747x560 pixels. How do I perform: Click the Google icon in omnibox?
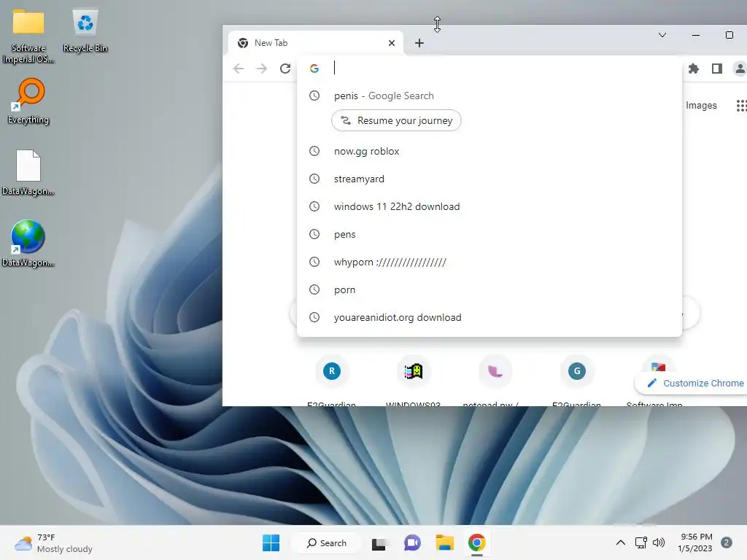click(314, 69)
